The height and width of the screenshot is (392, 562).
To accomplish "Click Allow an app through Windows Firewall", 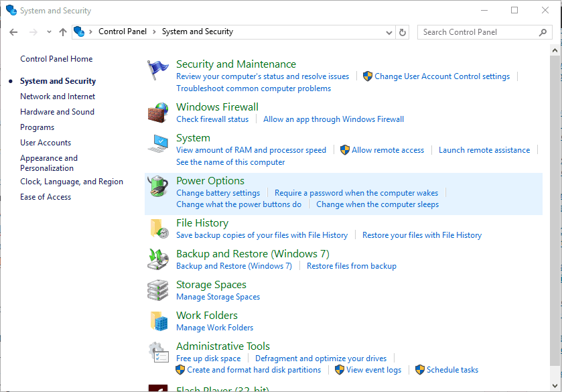I will (334, 119).
